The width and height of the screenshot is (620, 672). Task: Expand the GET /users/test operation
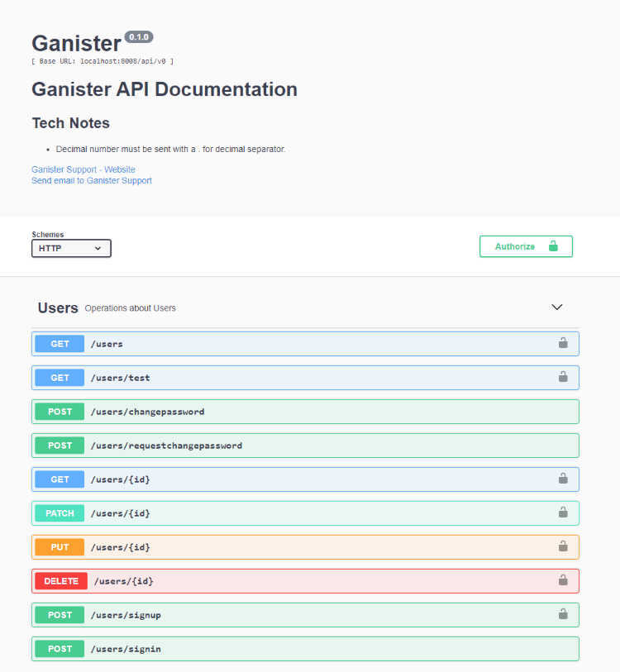(x=305, y=378)
